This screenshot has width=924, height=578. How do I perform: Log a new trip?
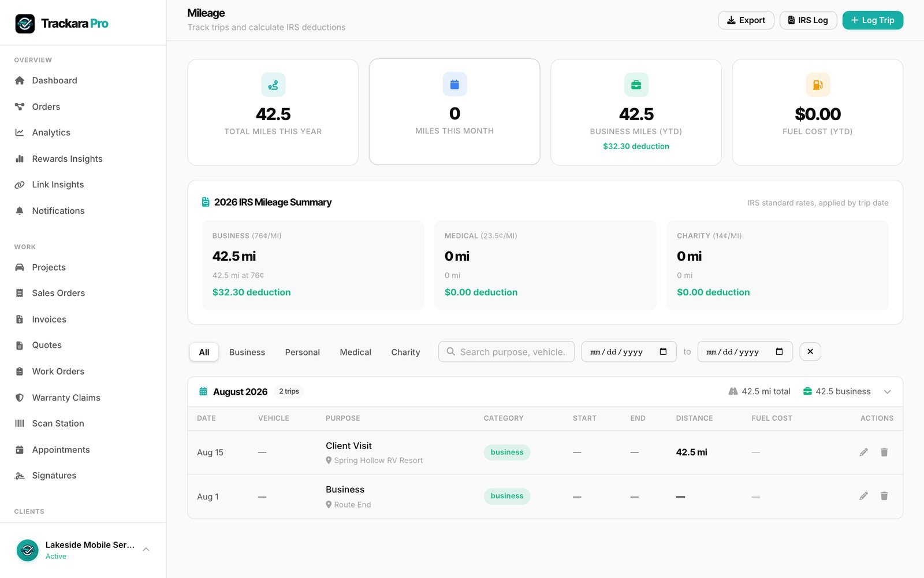pos(873,20)
